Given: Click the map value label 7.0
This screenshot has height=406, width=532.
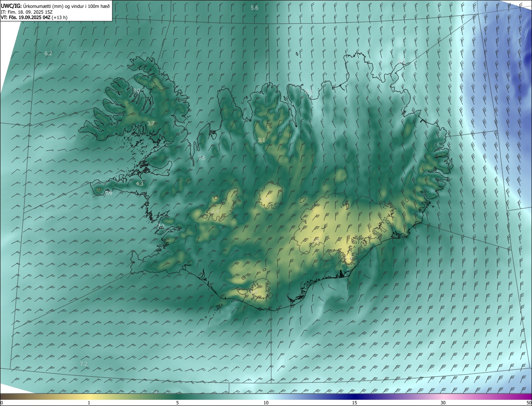Looking at the screenshot, I should (136, 90).
